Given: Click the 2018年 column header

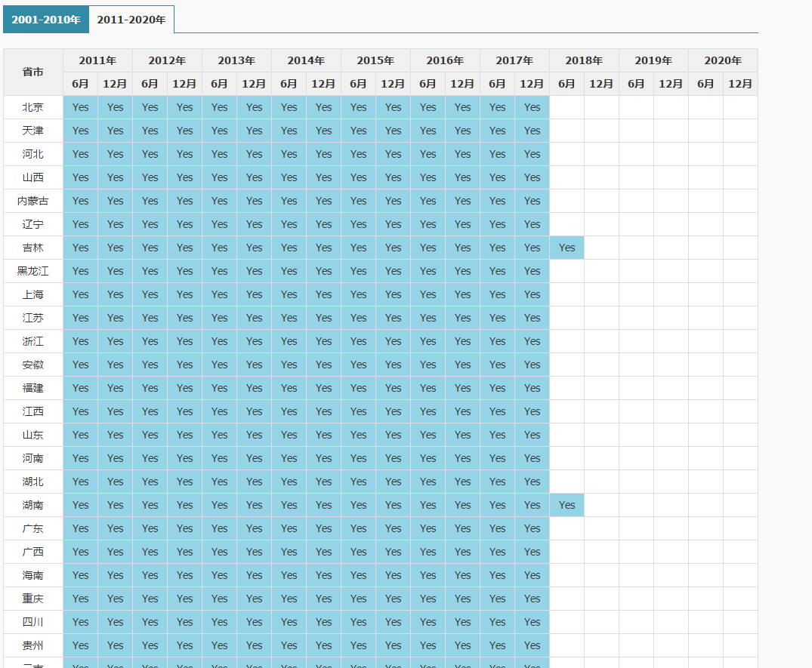Looking at the screenshot, I should [584, 60].
